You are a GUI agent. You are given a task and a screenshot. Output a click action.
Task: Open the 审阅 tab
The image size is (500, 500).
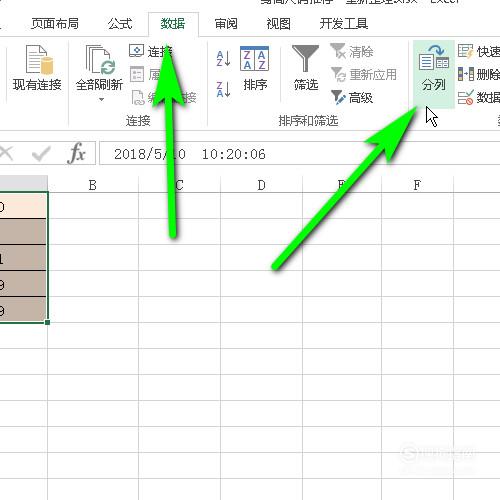coord(226,24)
